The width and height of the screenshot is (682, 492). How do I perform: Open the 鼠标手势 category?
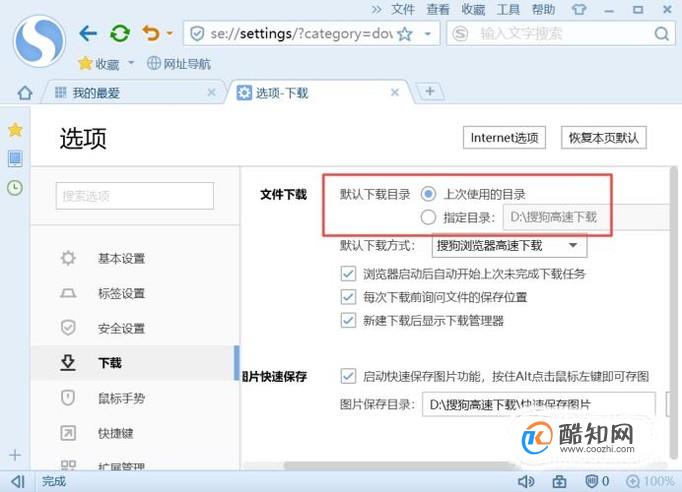135,398
